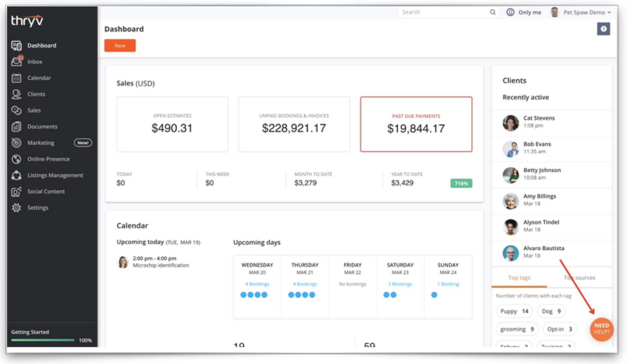Select the Opt-in 3 tag
Screen dimensions: 630x364
tap(559, 329)
